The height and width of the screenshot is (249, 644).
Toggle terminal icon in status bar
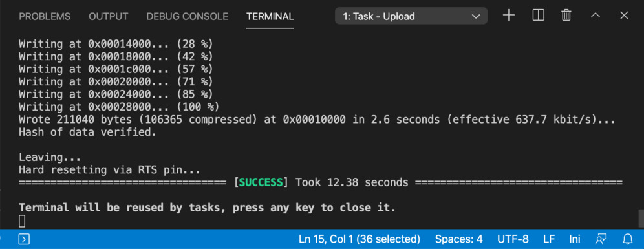pos(24,239)
